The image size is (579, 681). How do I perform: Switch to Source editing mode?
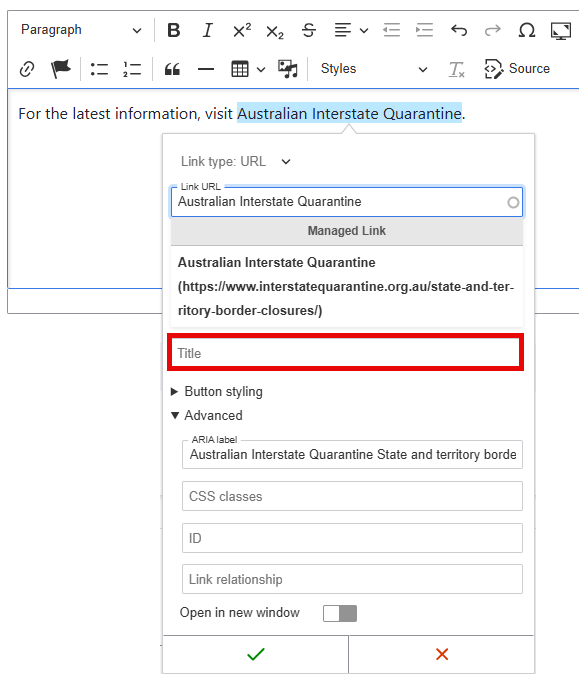[x=517, y=69]
